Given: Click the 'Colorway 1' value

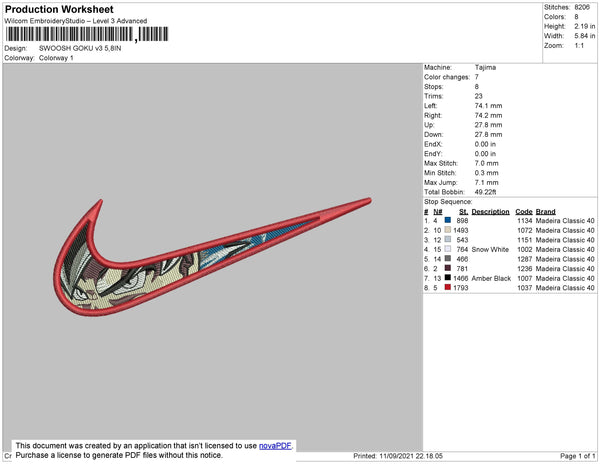Looking at the screenshot, I should click(56, 58).
